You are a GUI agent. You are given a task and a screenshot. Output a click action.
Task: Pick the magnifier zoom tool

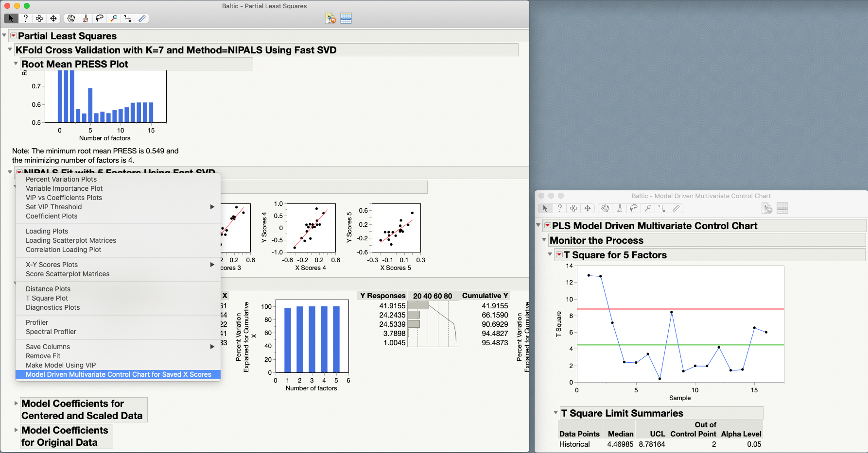tap(114, 18)
